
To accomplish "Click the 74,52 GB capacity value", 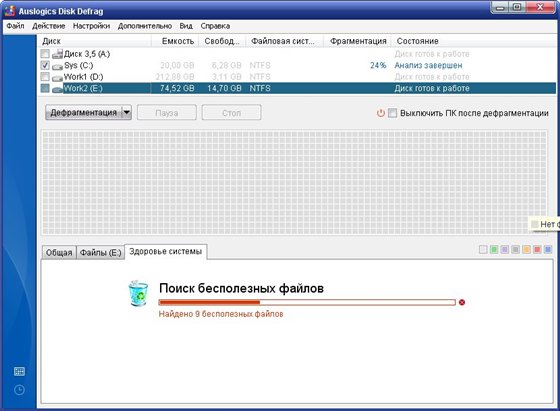I will [177, 88].
